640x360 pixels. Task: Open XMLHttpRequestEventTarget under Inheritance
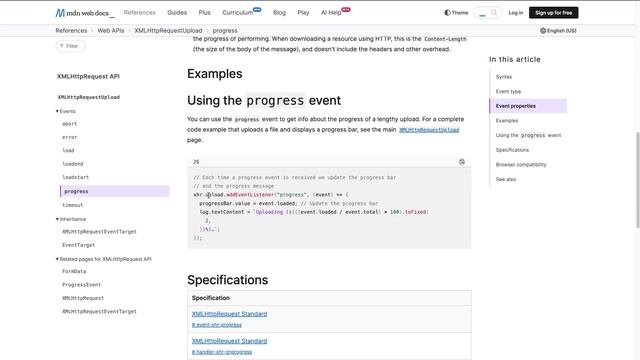pyautogui.click(x=99, y=231)
